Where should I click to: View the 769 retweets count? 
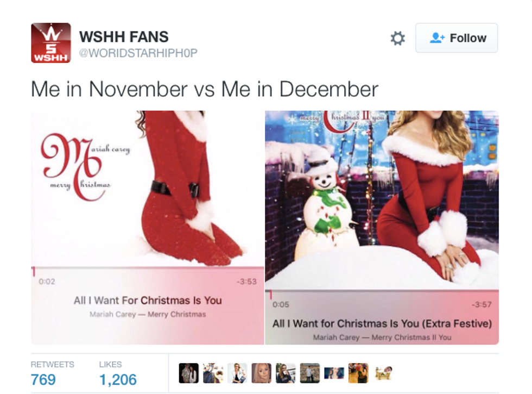(x=43, y=379)
